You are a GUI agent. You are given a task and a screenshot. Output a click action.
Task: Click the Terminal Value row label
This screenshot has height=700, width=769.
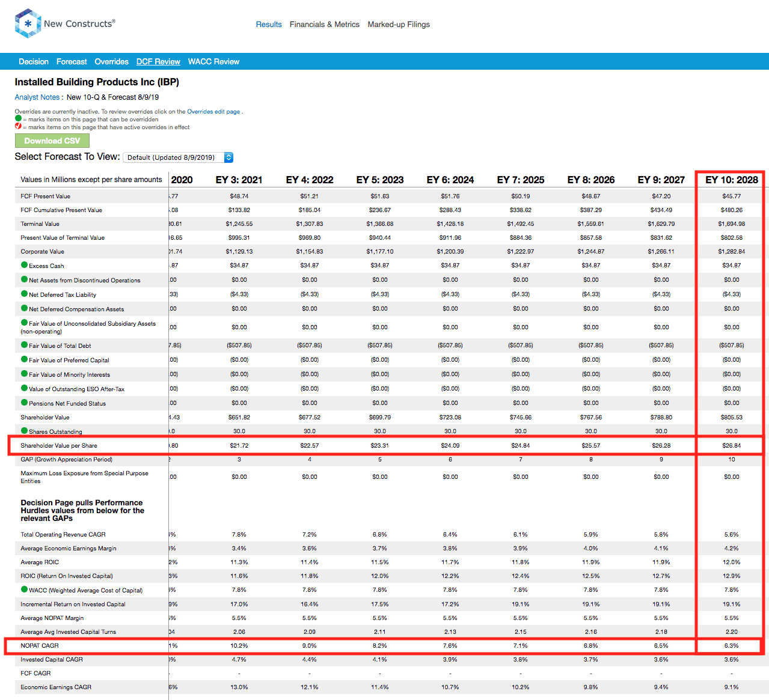(40, 224)
